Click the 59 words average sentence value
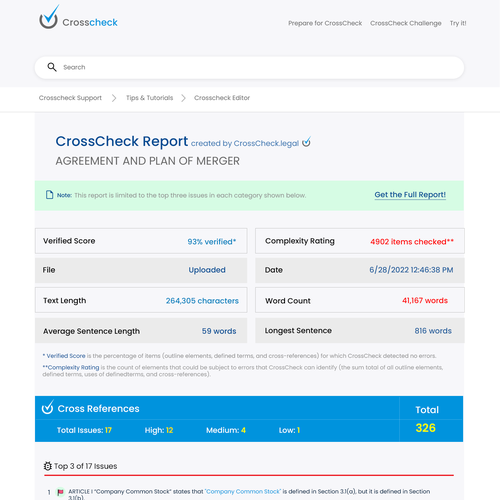 click(x=219, y=331)
